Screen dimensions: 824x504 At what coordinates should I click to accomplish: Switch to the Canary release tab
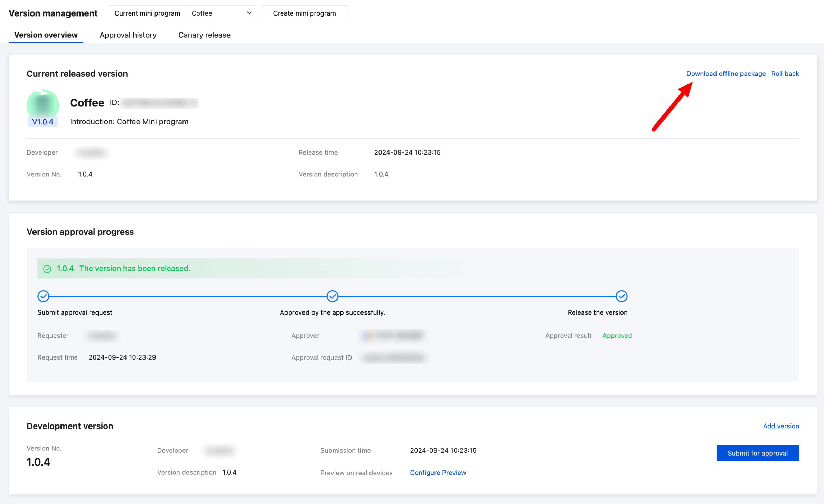click(204, 35)
